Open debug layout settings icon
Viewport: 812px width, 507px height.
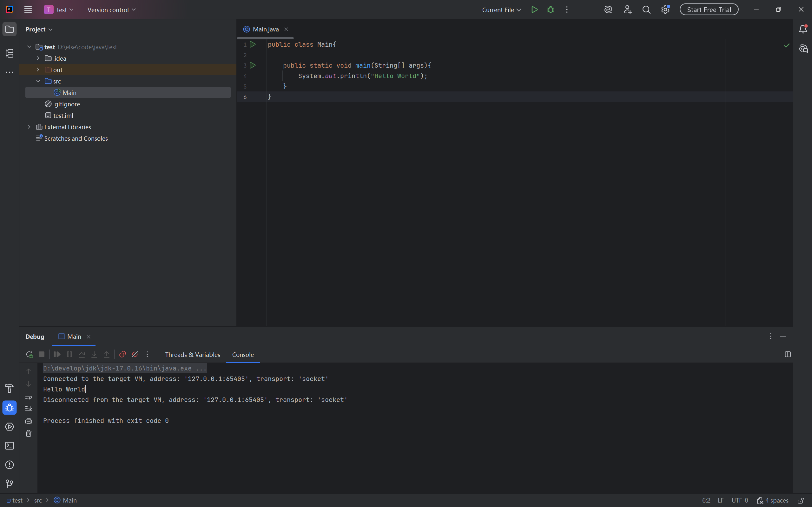pos(788,354)
